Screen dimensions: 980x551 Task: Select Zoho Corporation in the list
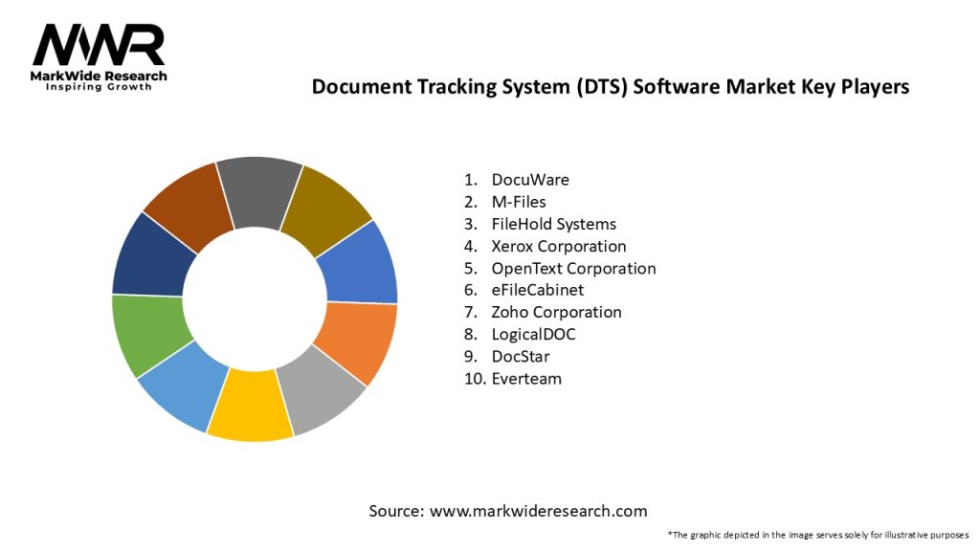pos(556,312)
